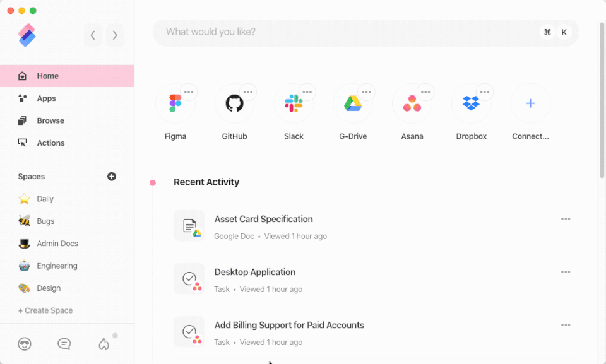Open Asana's more options menu
The width and height of the screenshot is (606, 364).
pos(425,92)
